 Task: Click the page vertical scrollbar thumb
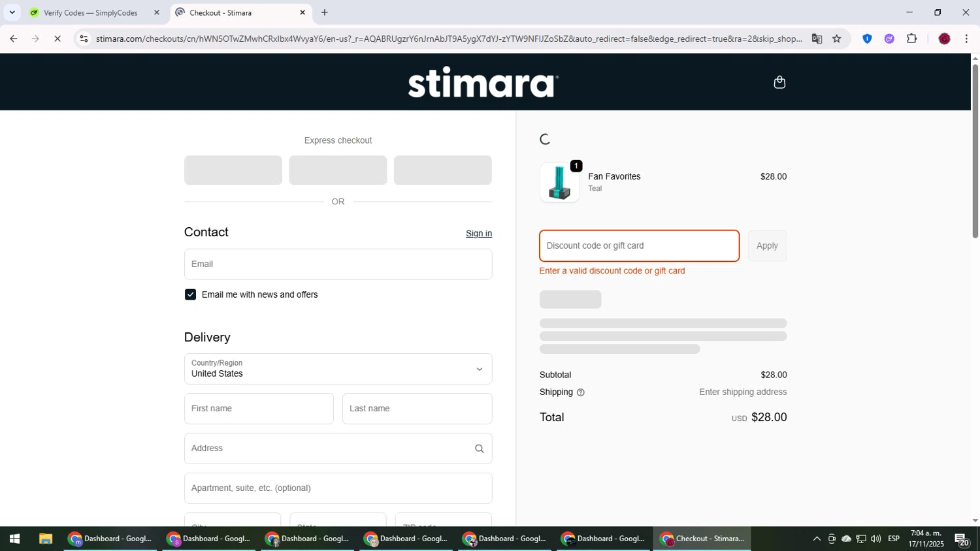click(x=975, y=150)
